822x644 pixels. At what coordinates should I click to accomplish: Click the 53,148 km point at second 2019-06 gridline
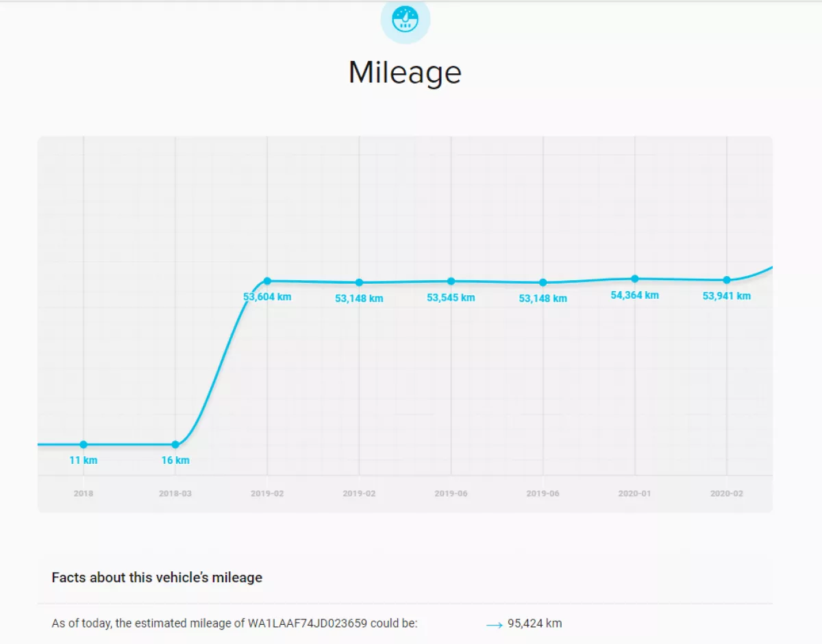[543, 282]
